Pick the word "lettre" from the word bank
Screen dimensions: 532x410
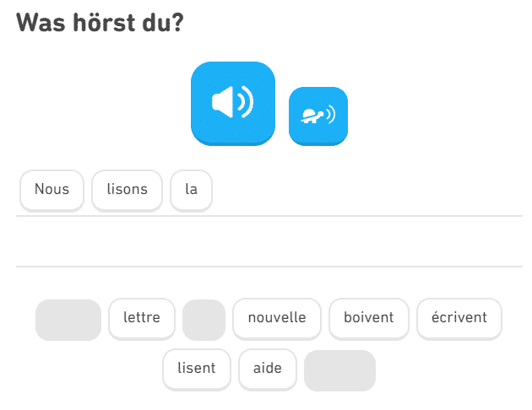[142, 318]
